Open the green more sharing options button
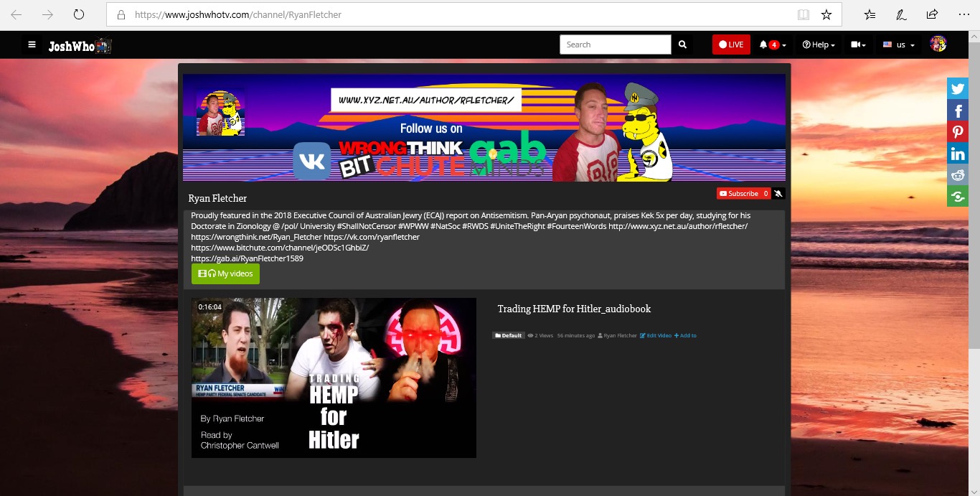Screen dimensions: 980x496 (958, 196)
